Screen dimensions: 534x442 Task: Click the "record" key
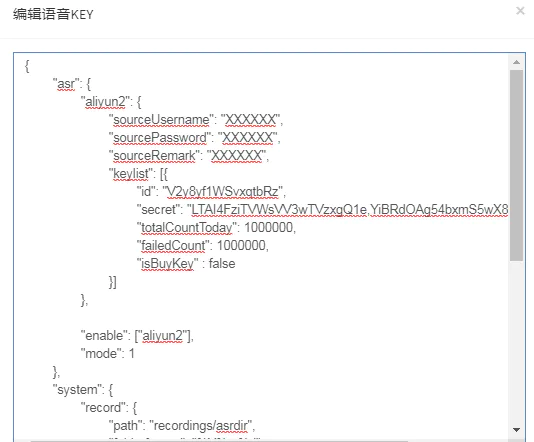[x=104, y=408]
